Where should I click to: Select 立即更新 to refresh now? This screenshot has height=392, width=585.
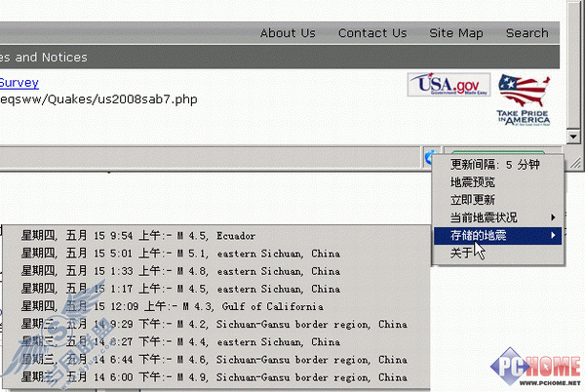coord(498,200)
